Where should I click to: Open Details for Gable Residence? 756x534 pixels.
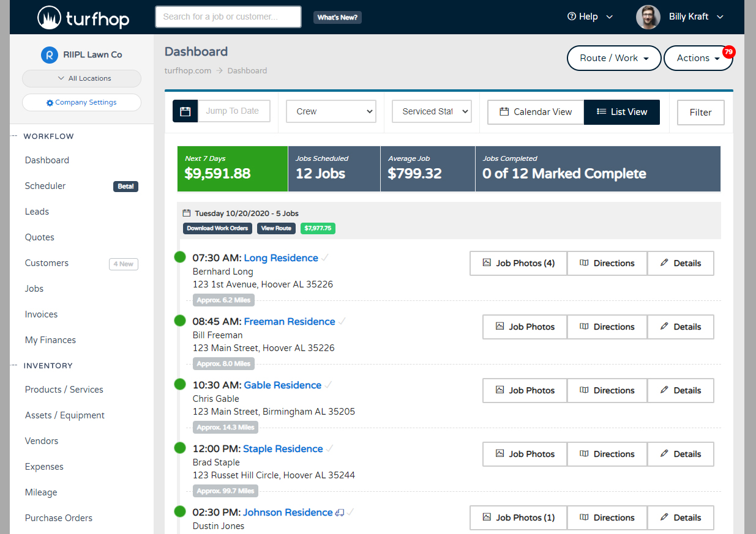point(680,390)
